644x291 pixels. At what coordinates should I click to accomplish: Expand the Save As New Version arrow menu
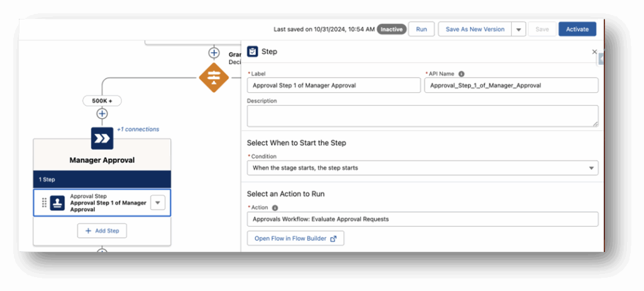pyautogui.click(x=518, y=30)
